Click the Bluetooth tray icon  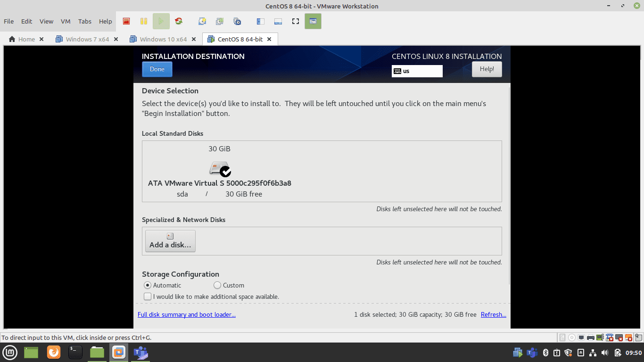pyautogui.click(x=545, y=353)
